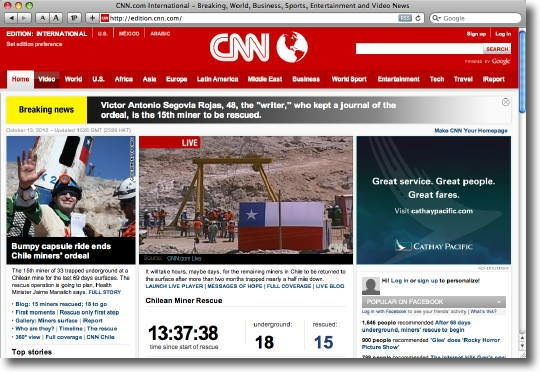Click Set edition preference
Image resolution: width=540 pixels, height=372 pixels.
34,44
